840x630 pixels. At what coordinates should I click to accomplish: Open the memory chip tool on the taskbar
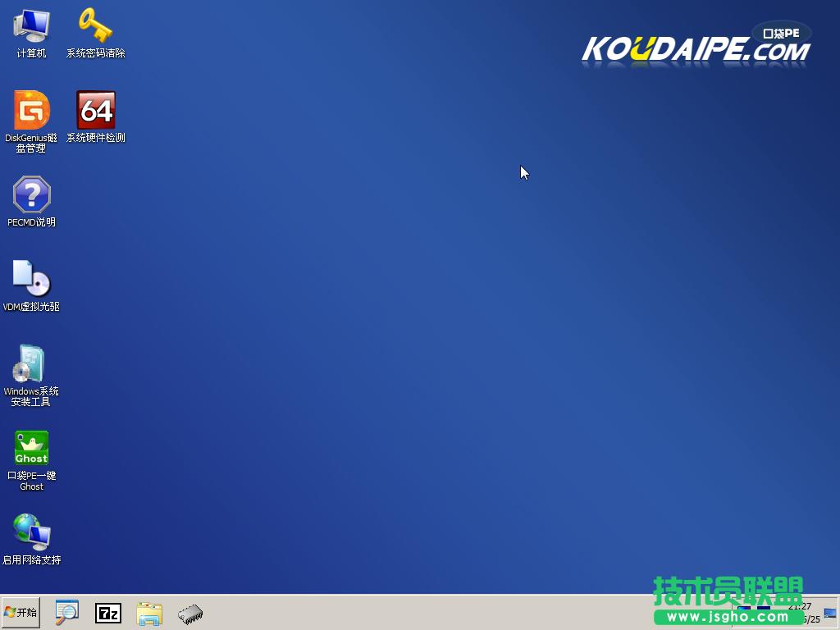click(x=191, y=613)
